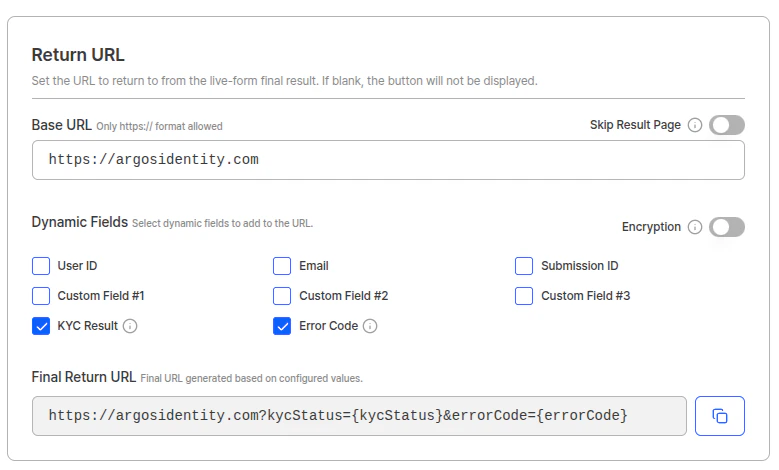779x470 pixels.
Task: Tick the Custom Field #2 checkbox
Action: coord(282,296)
